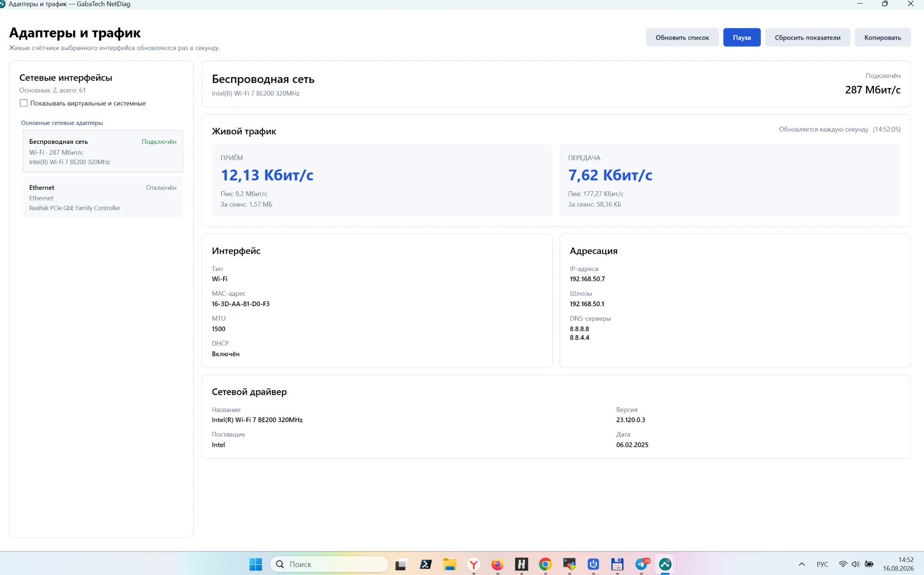The width and height of the screenshot is (924, 575).
Task: Click the Основных: 2, всего: 61 summary
Action: pyautogui.click(x=52, y=90)
